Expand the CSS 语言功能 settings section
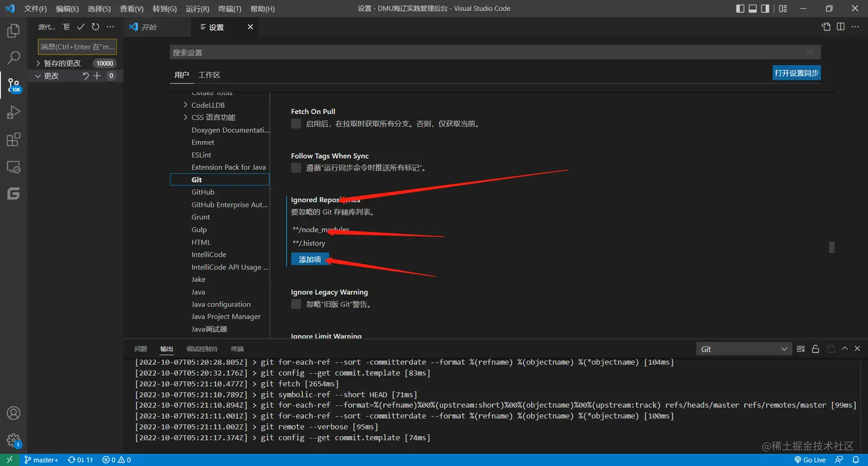Image resolution: width=868 pixels, height=466 pixels. coord(185,117)
